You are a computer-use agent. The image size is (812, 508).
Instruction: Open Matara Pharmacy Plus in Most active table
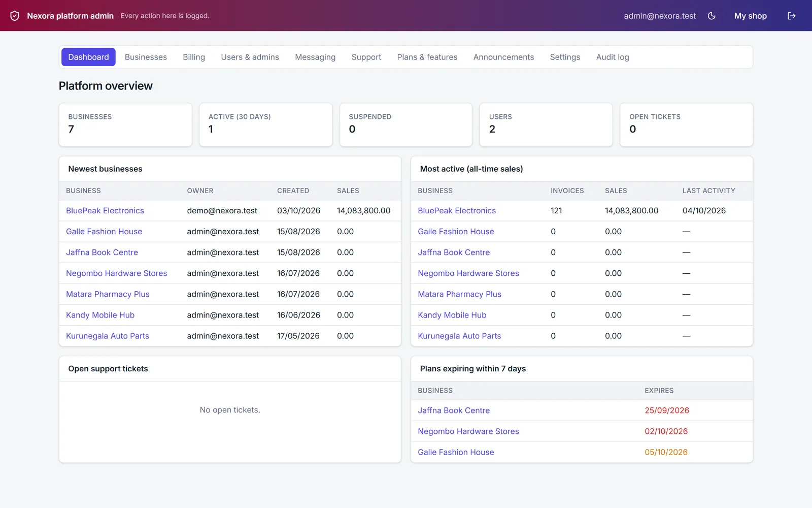point(459,294)
